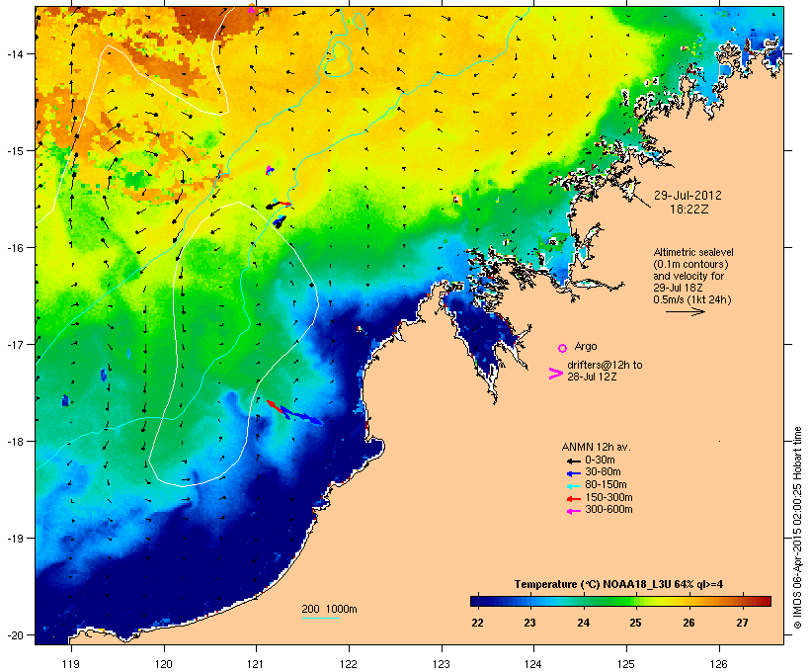The height and width of the screenshot is (672, 810).
Task: Click the dark red end of the temperature colorbar
Action: pyautogui.click(x=765, y=601)
